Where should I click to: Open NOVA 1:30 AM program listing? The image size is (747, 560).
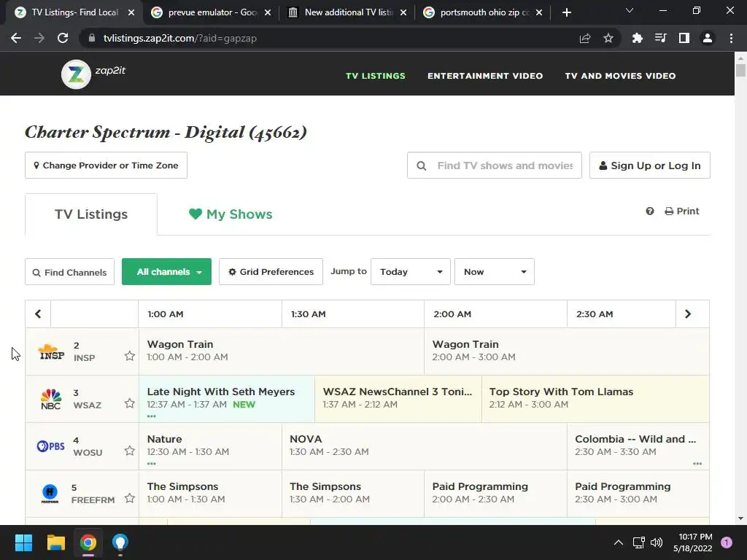(x=425, y=446)
